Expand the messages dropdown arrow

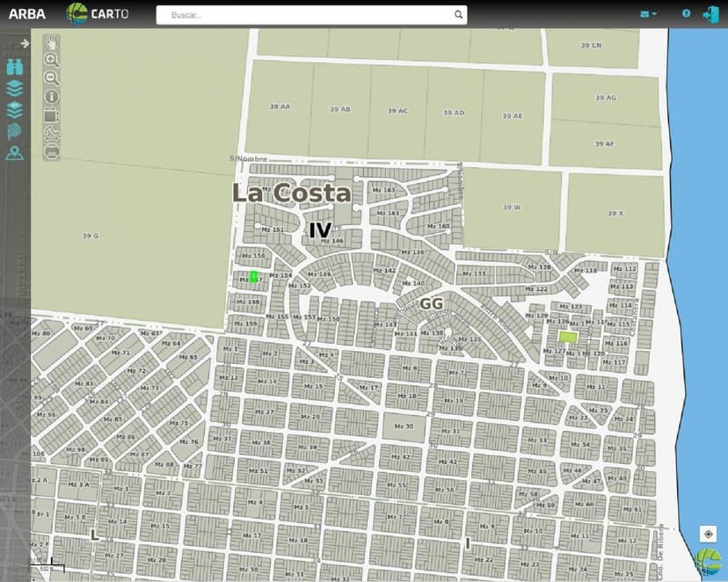coord(655,14)
